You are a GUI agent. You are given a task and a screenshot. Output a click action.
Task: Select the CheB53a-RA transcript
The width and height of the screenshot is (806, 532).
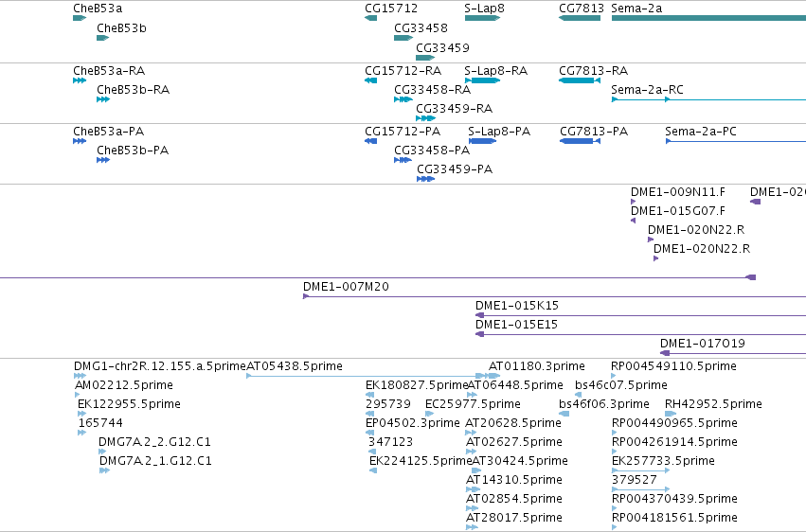[x=80, y=80]
